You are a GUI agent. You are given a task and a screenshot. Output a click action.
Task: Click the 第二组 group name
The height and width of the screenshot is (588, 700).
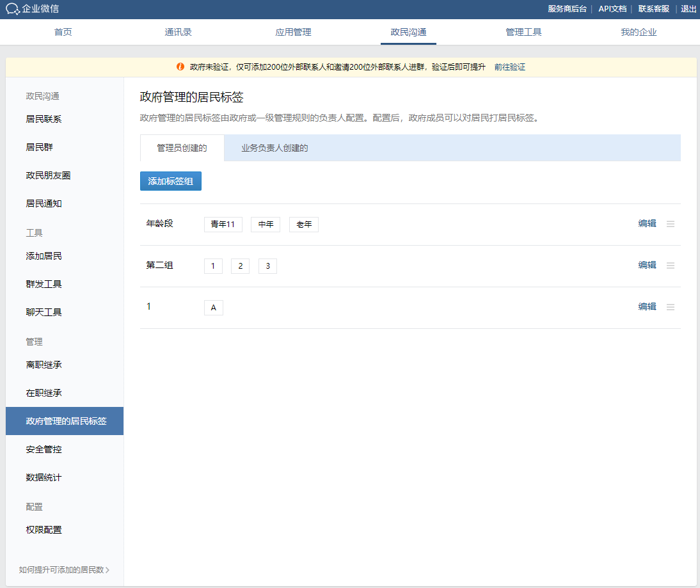159,265
